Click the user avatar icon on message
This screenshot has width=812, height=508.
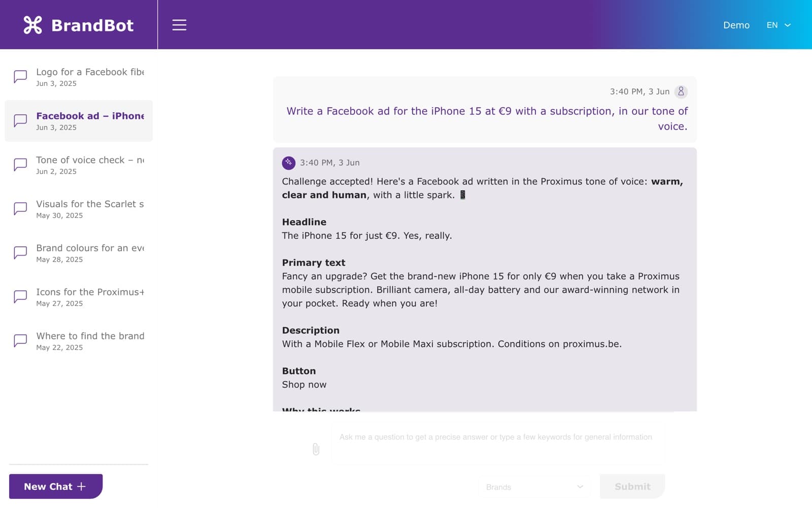[x=681, y=91]
